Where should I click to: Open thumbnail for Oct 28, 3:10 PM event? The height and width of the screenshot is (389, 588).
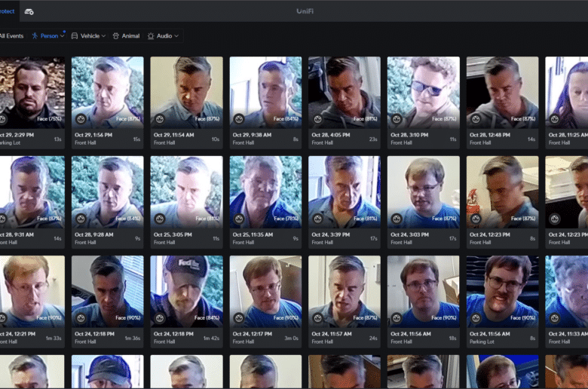click(x=424, y=92)
